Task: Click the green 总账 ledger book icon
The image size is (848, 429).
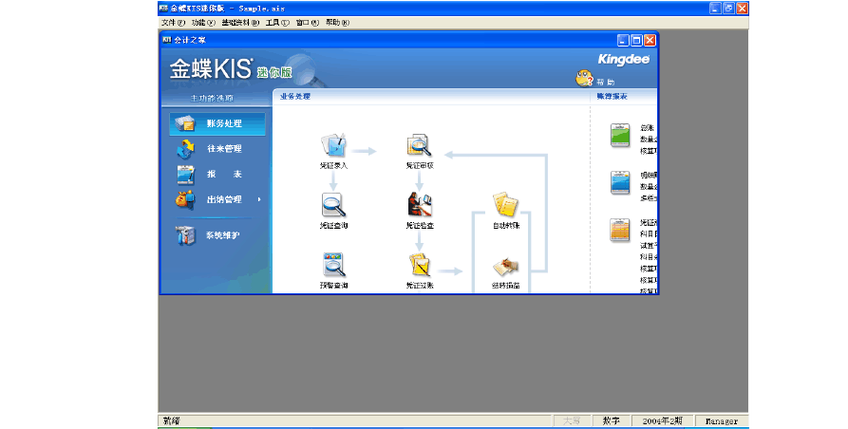Action: [x=620, y=135]
